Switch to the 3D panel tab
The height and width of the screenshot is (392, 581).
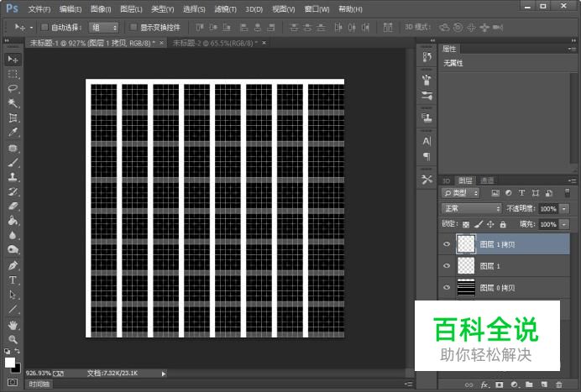tap(446, 180)
